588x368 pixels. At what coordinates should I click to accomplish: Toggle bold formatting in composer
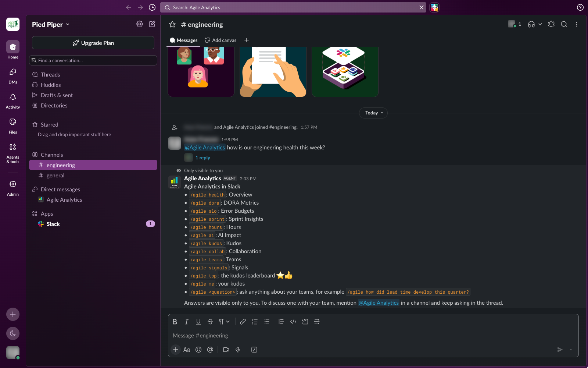[x=175, y=322]
